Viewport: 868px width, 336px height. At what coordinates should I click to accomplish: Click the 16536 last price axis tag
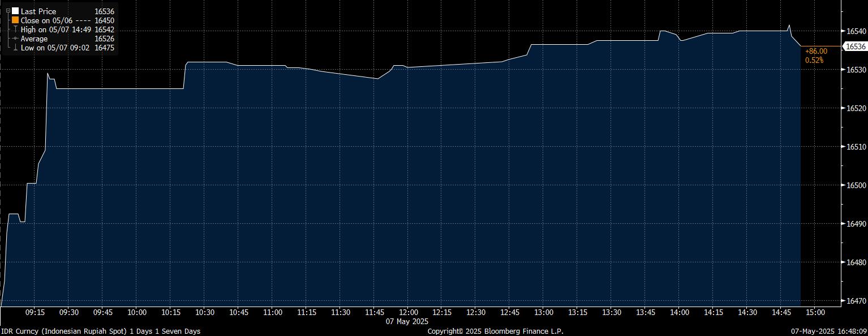pos(855,47)
